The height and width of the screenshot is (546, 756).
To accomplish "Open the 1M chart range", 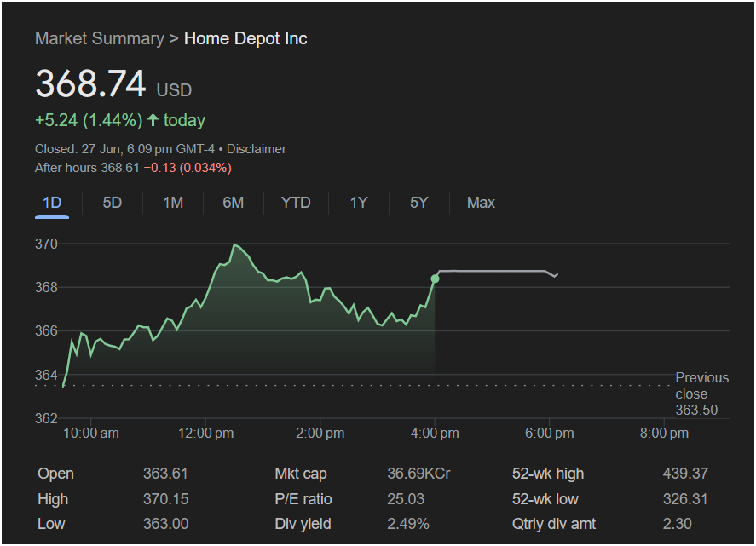I will pyautogui.click(x=173, y=203).
